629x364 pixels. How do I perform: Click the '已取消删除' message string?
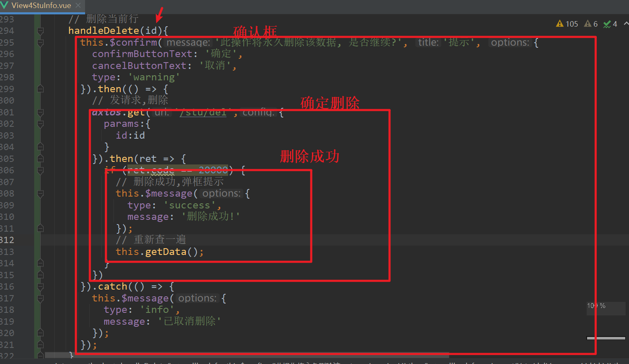point(190,322)
